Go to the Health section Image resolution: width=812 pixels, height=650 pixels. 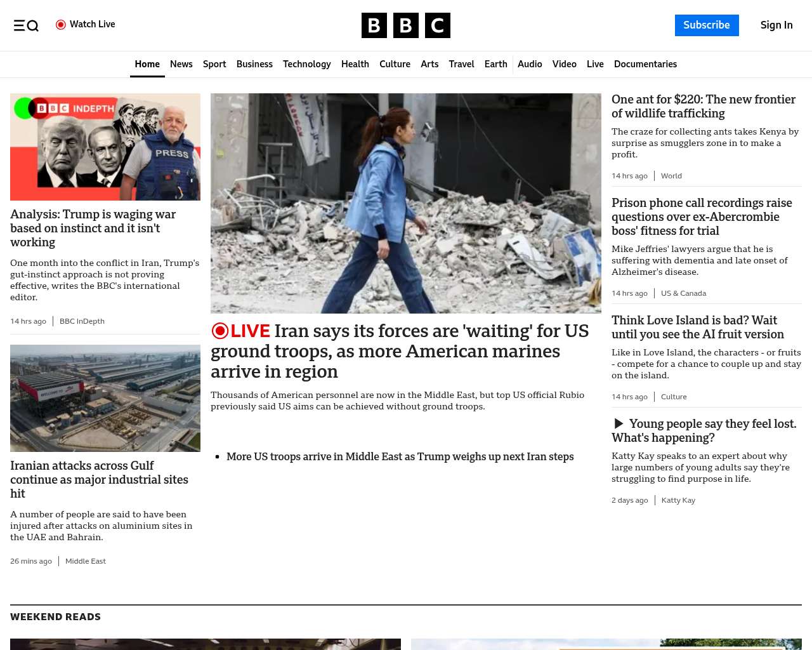pos(355,64)
